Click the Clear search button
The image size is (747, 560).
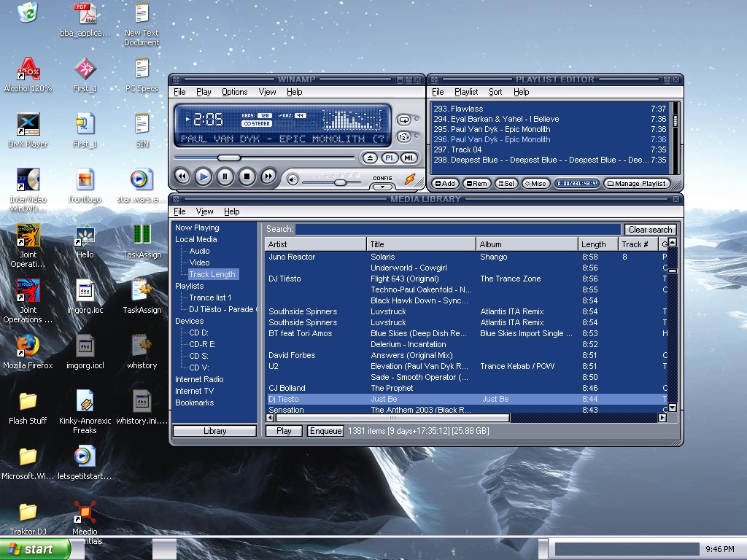click(650, 230)
